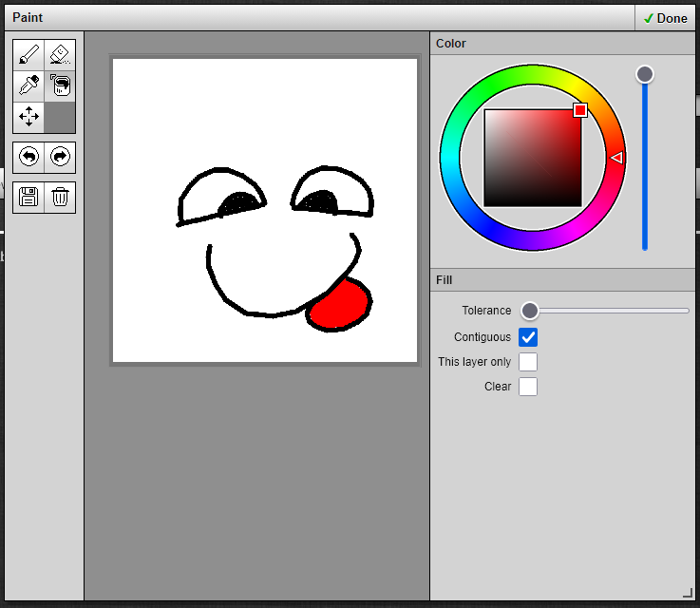Click the hue ring triangle marker
This screenshot has width=700, height=608.
616,158
